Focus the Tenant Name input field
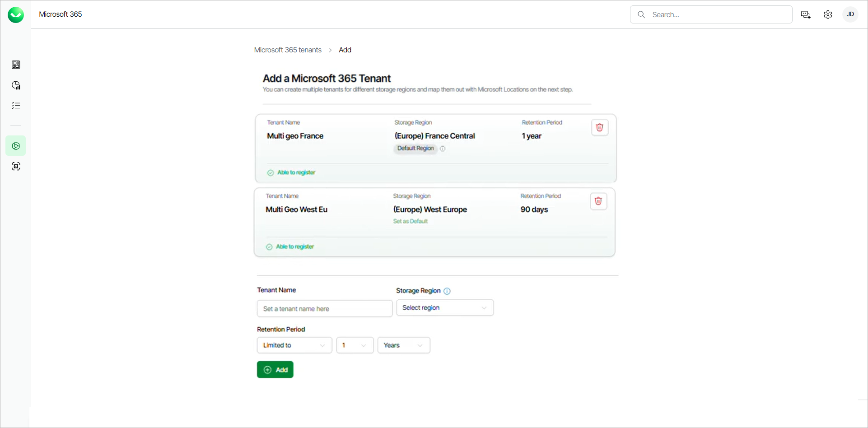 point(325,309)
